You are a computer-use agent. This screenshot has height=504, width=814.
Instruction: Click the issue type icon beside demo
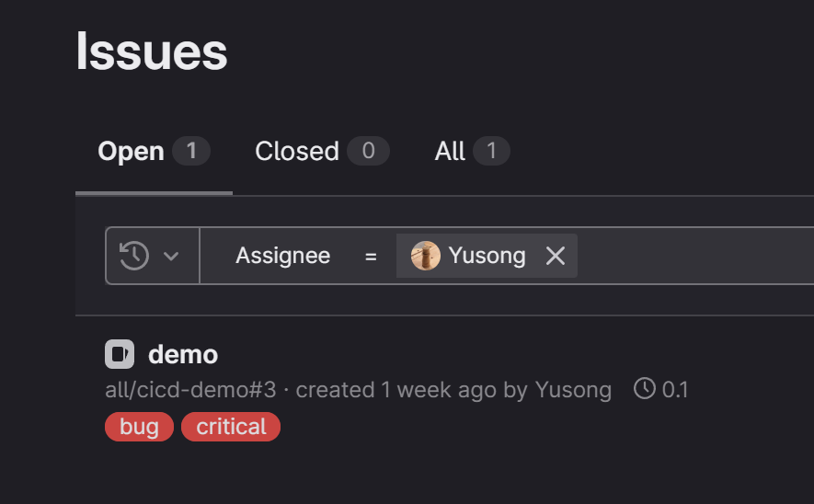tap(120, 354)
